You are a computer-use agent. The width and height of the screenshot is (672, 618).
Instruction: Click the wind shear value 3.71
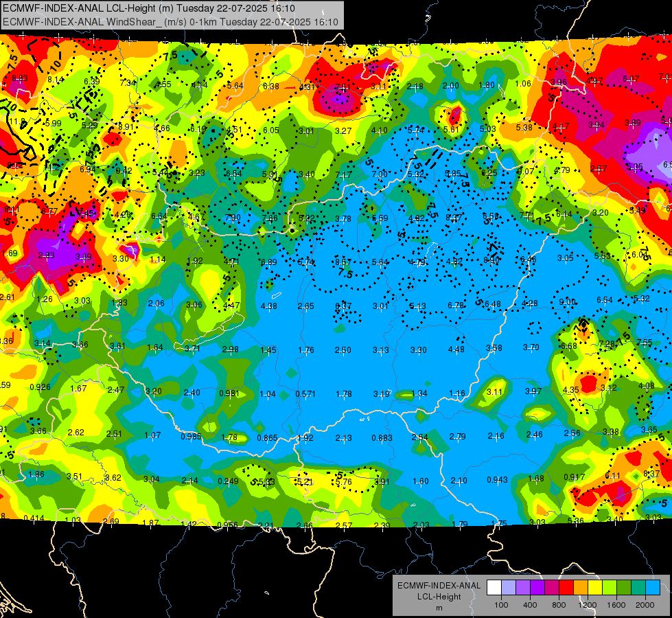[192, 348]
